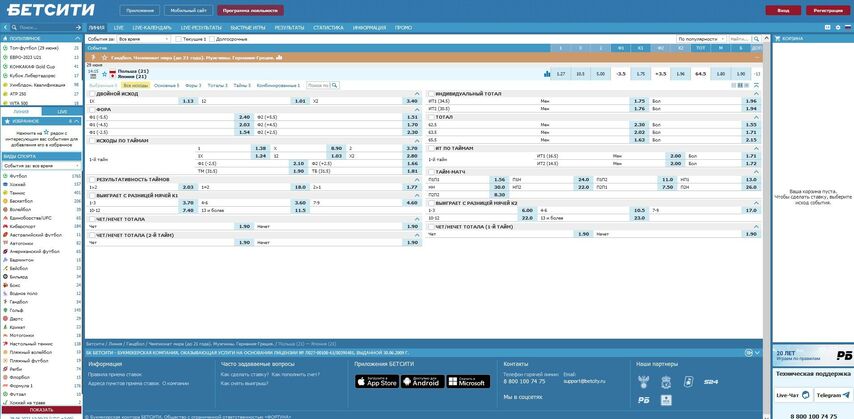854x419 pixels.
Task: Collapse the Двойной исход market
Action: coord(417,94)
